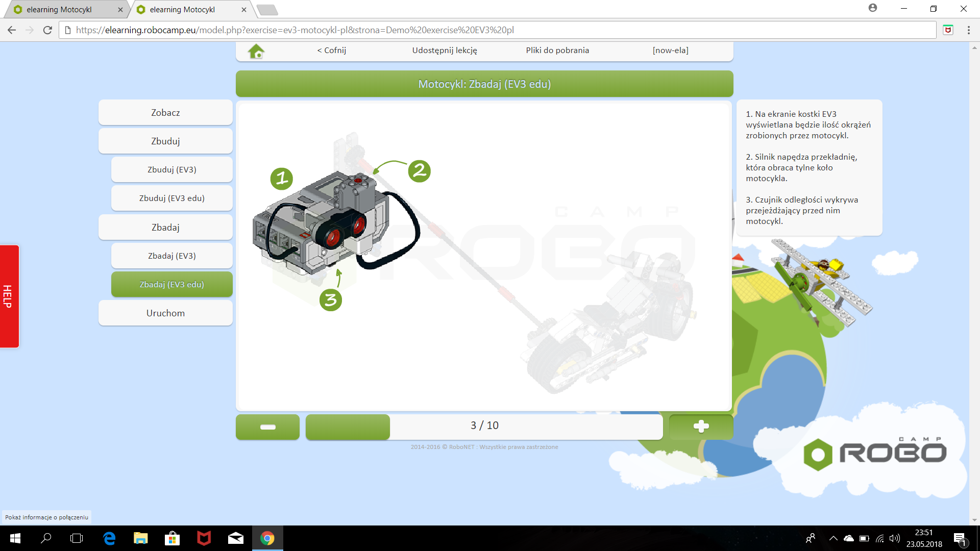This screenshot has height=551, width=980.
Task: Reload the page with the refresh icon
Action: [x=47, y=30]
